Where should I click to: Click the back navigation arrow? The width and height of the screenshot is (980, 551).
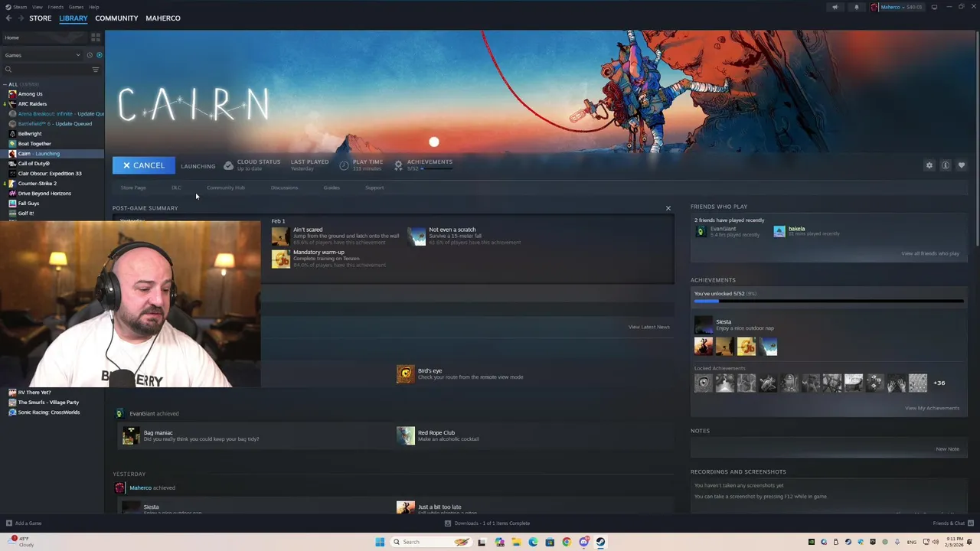click(8, 18)
